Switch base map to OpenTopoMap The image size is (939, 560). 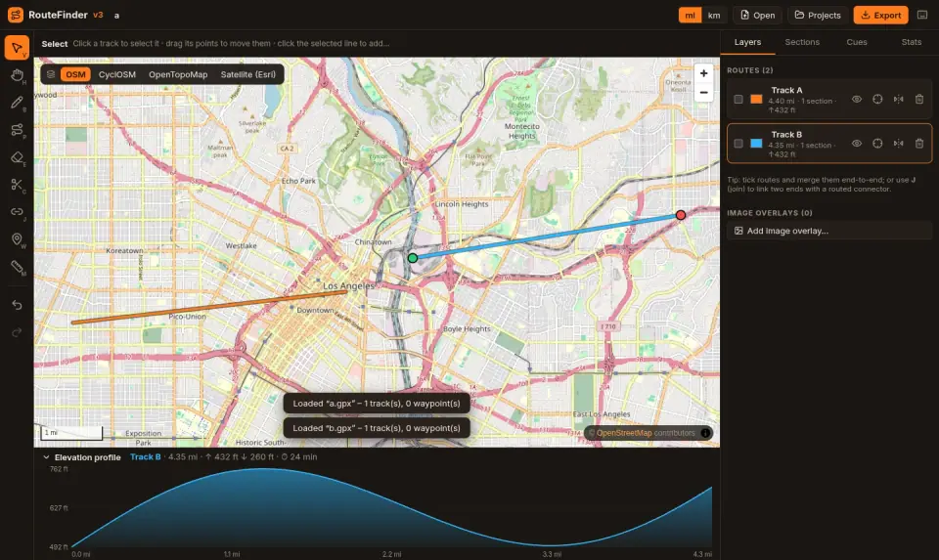(178, 74)
